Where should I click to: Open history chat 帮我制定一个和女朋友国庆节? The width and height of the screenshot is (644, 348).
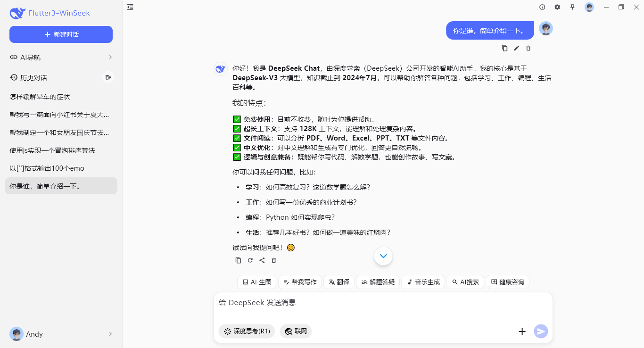coord(61,133)
